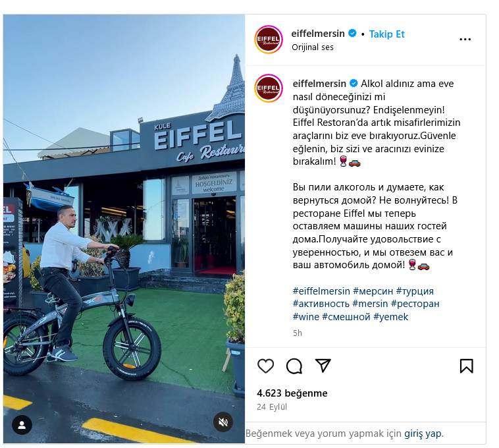Play the video of man on bike
499x448 pixels.
tap(124, 229)
